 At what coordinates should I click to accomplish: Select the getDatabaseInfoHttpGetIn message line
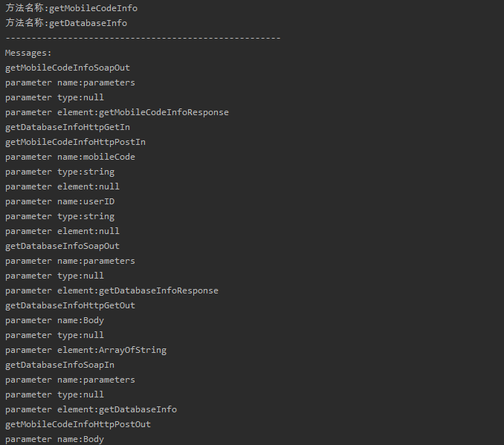click(x=68, y=127)
